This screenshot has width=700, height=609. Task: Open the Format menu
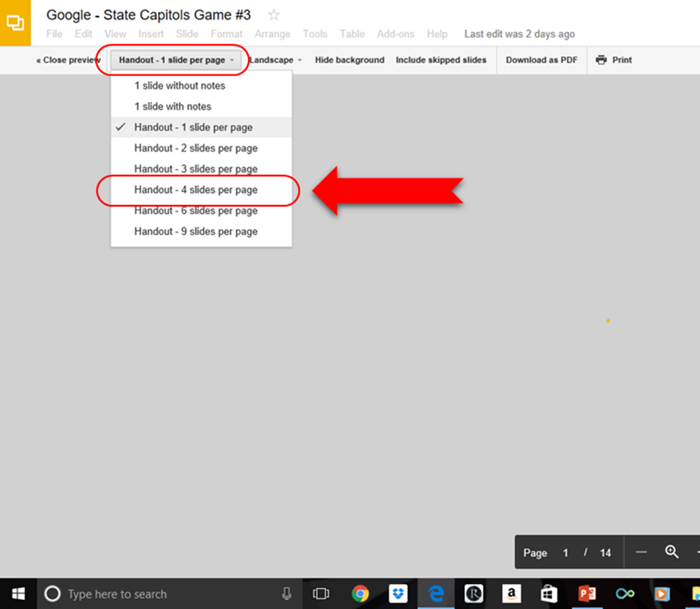click(226, 34)
